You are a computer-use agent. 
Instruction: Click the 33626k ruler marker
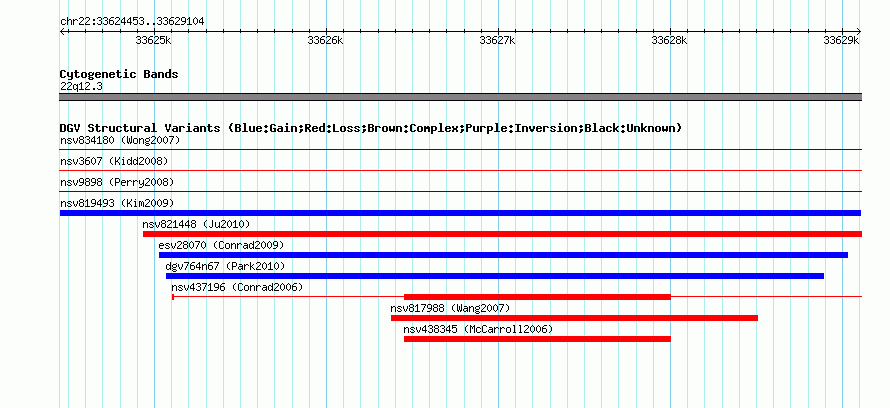click(326, 40)
